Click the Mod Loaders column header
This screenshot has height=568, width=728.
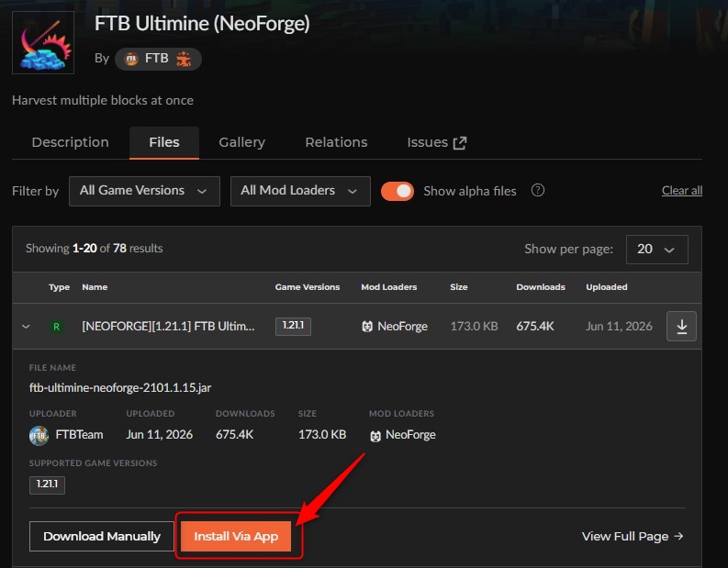point(389,287)
